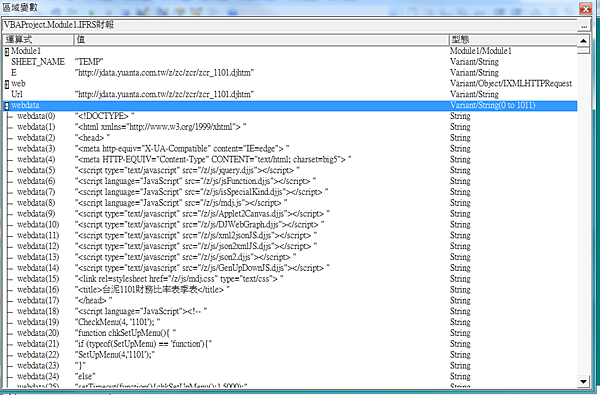Select the webdata(8) row

290,203
